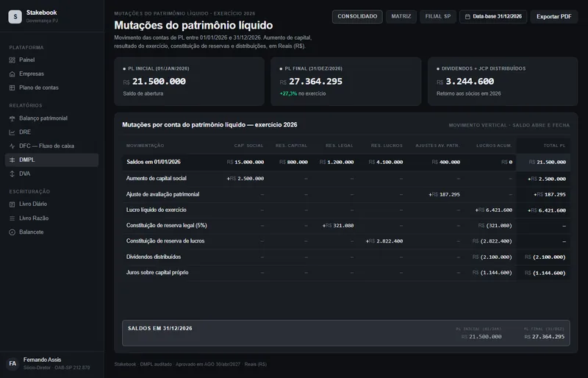588x378 pixels.
Task: Select the Ajuste de avaliação patrimonial row label
Action: coord(162,194)
